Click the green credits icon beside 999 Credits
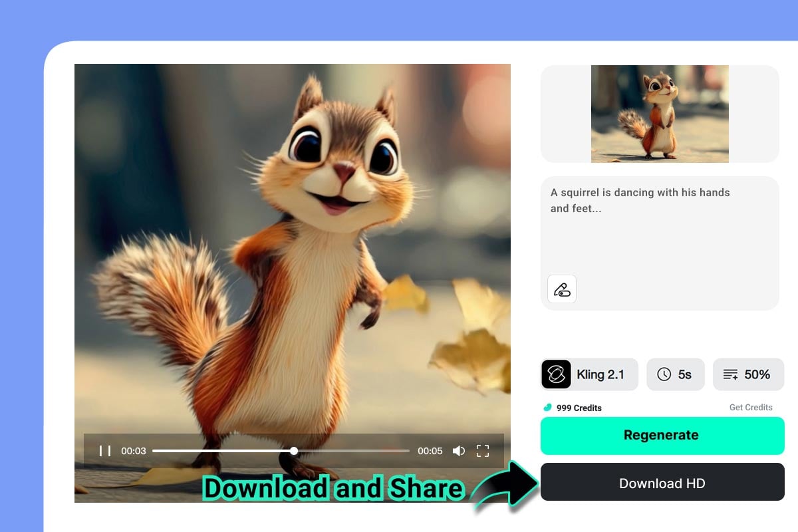Image resolution: width=798 pixels, height=532 pixels. coord(547,408)
